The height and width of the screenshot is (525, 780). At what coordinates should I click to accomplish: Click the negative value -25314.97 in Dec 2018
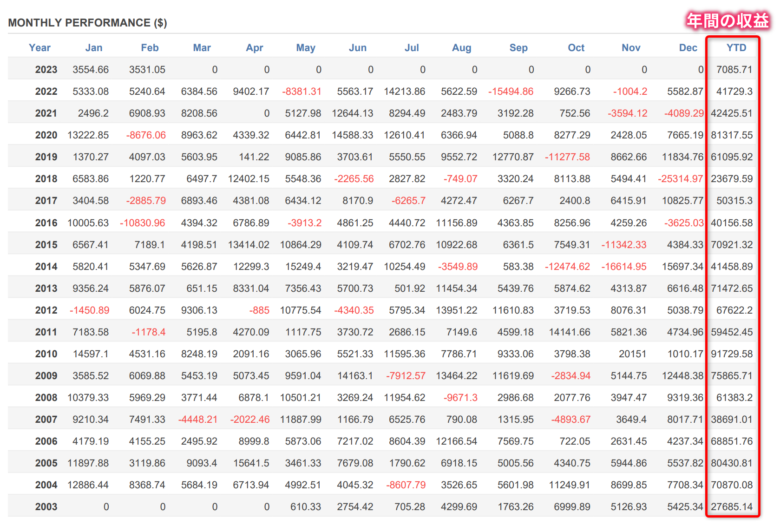681,179
